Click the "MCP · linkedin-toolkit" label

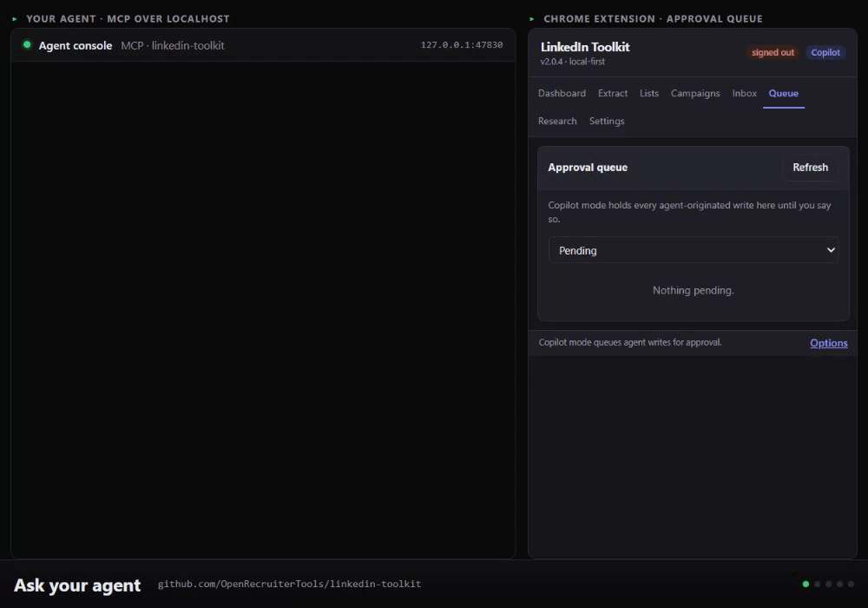point(173,45)
